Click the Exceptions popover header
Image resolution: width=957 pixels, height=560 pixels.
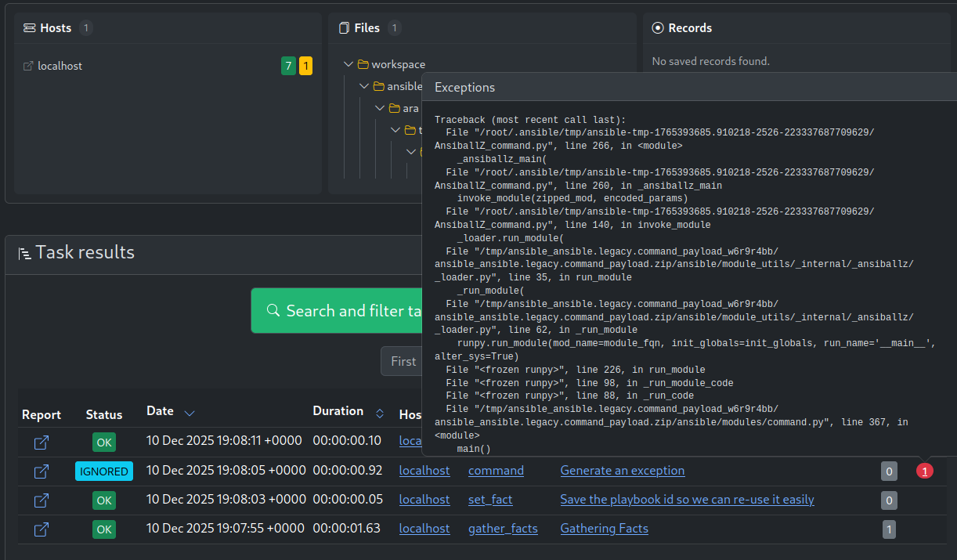coord(689,88)
